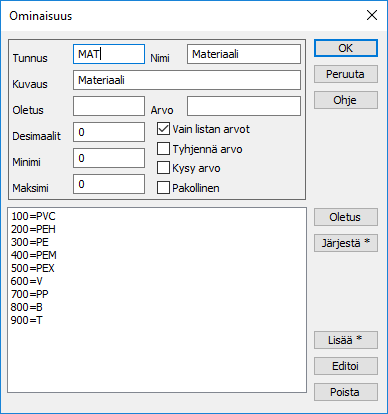Enable the Tyhjennä arvo checkbox

pos(163,149)
